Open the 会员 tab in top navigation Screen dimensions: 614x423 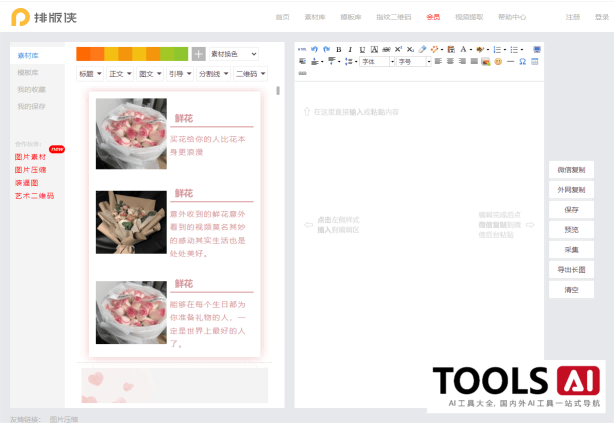(433, 17)
